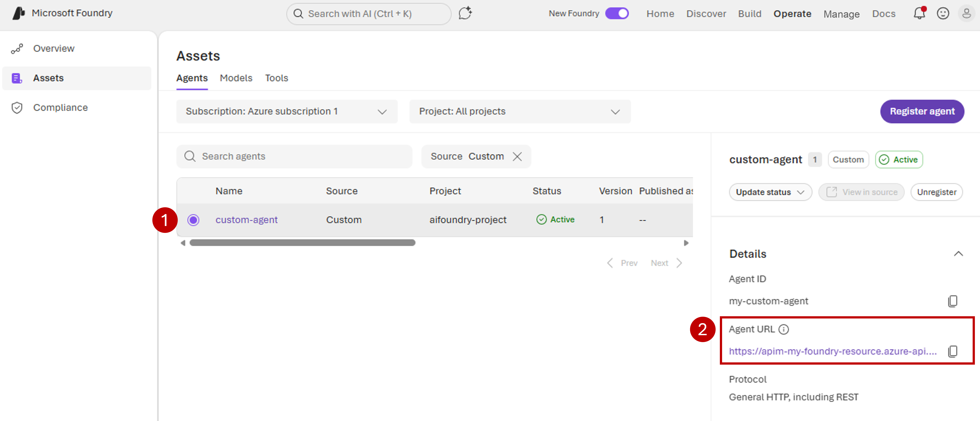Click the Register agent button

click(x=922, y=111)
